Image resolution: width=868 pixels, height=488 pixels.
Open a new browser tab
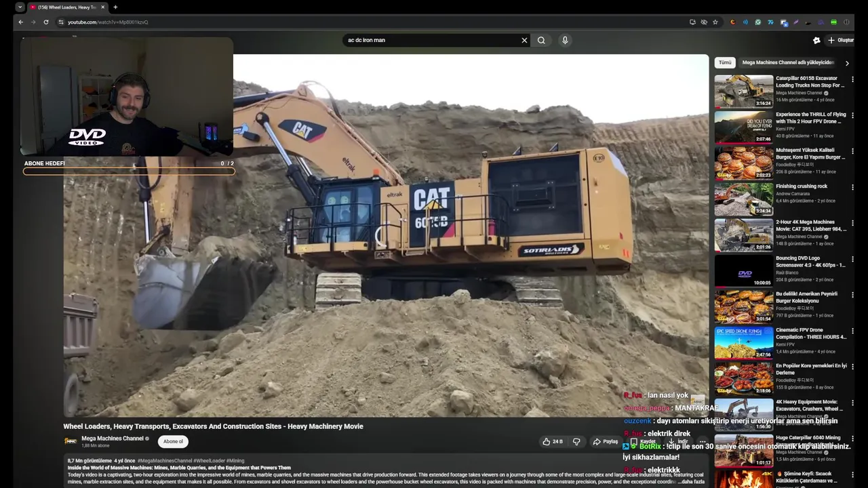tap(115, 7)
